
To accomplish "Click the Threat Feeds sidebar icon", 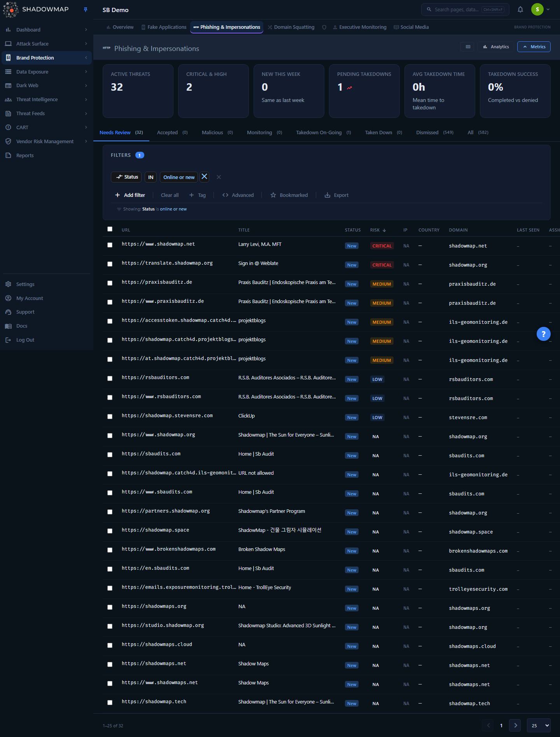I will point(8,114).
